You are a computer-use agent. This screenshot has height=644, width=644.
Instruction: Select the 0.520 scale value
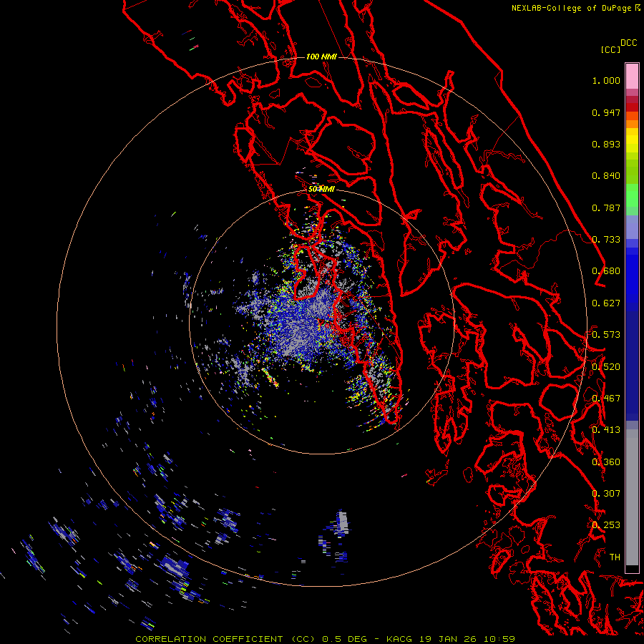point(606,366)
